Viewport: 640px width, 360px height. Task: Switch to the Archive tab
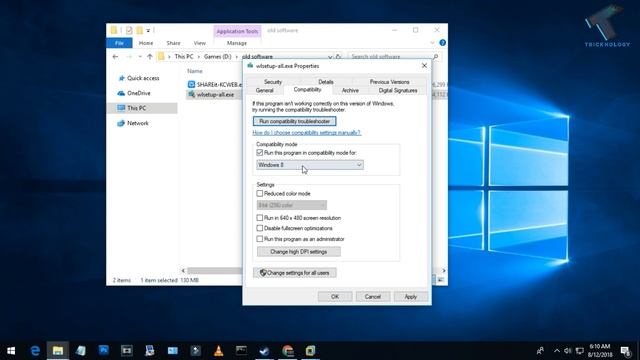[350, 91]
